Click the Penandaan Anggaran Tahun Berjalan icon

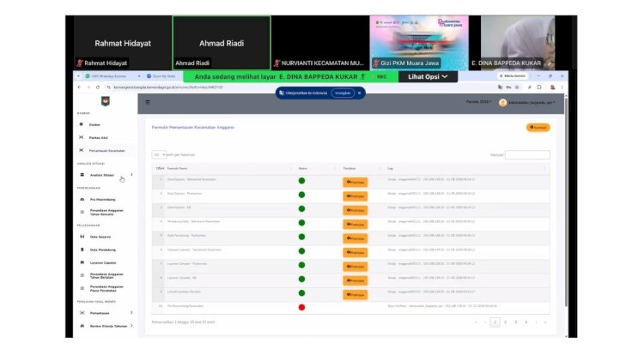[82, 275]
